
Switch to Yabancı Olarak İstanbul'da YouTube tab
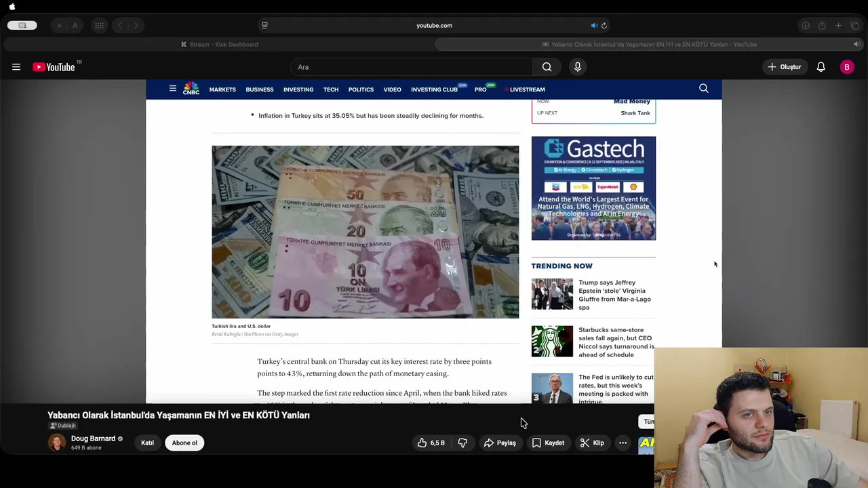click(649, 44)
